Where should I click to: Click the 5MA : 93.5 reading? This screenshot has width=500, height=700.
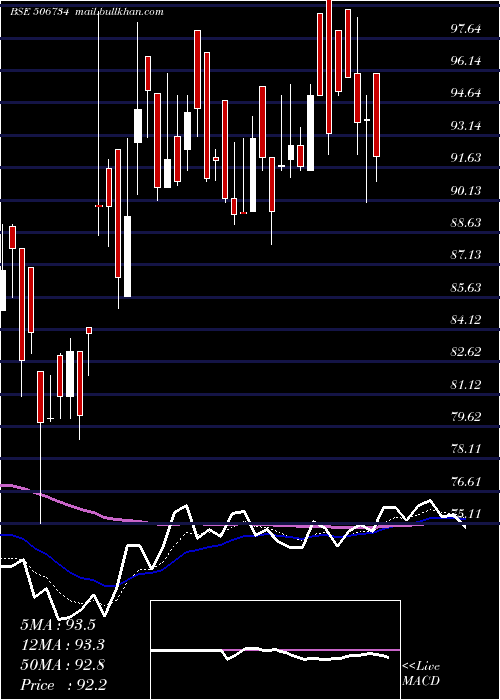tap(58, 625)
